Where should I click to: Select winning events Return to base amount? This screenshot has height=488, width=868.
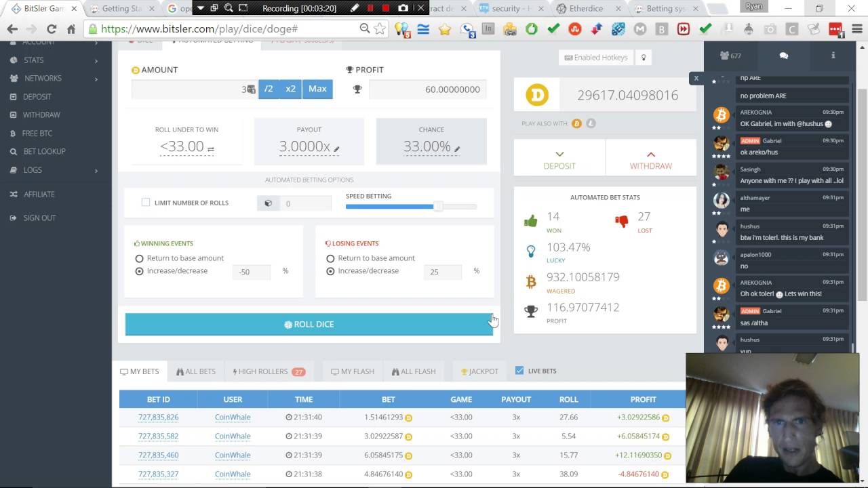139,258
